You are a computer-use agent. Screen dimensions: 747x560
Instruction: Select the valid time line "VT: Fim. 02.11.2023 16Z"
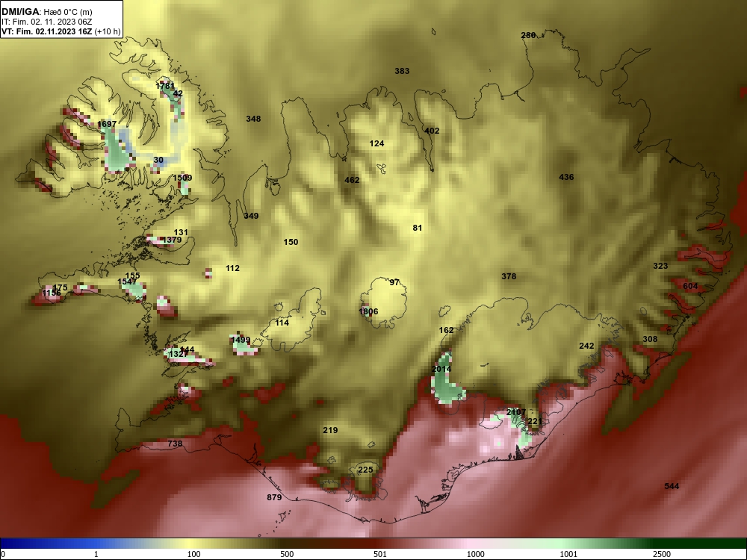48,32
